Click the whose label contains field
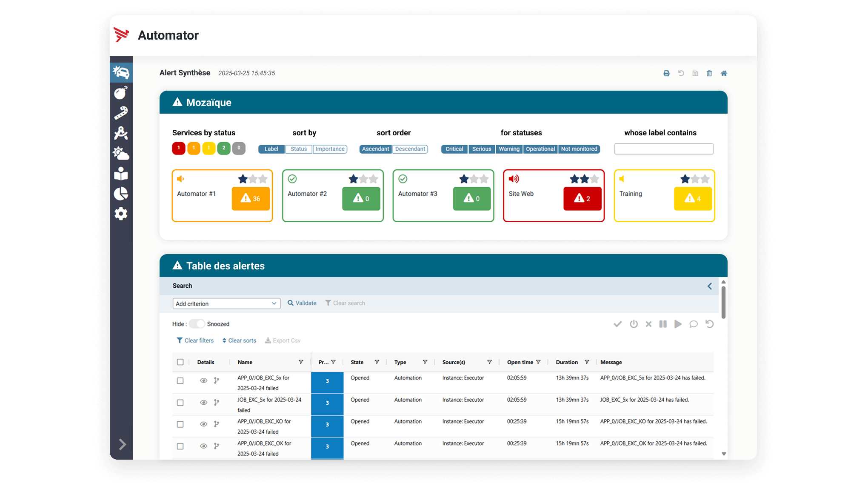The image size is (868, 489). (663, 149)
